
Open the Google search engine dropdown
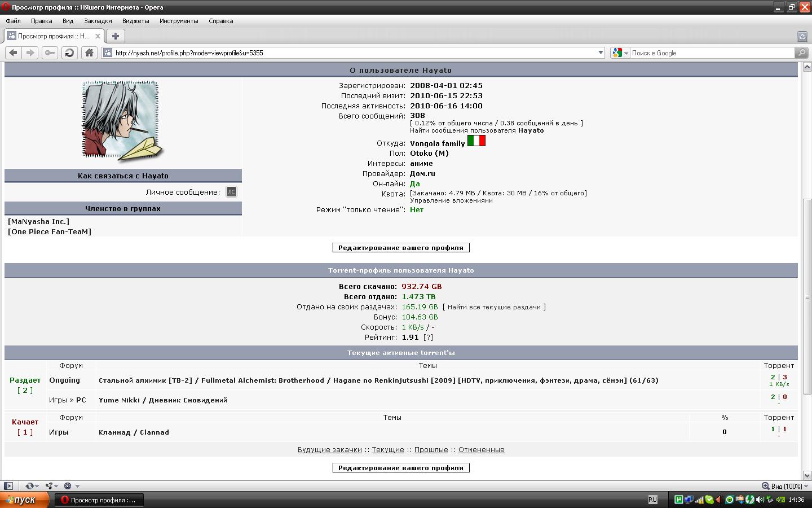(620, 52)
